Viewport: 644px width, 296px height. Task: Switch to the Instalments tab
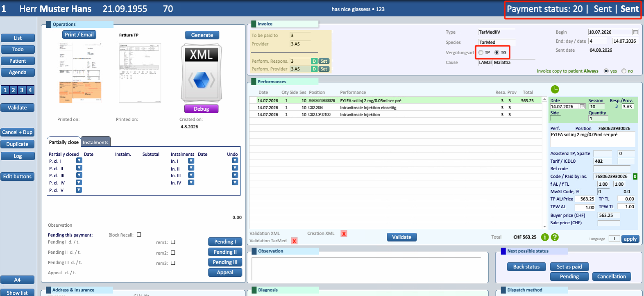click(x=95, y=142)
